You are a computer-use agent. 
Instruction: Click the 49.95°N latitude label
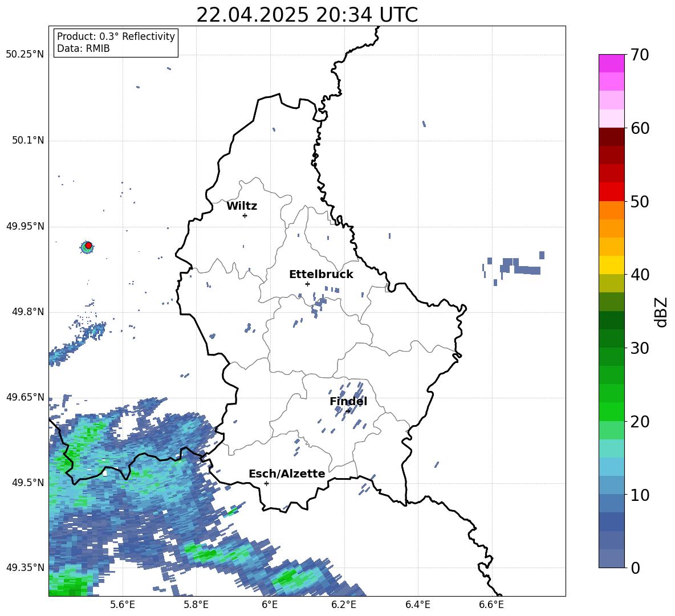click(x=25, y=226)
